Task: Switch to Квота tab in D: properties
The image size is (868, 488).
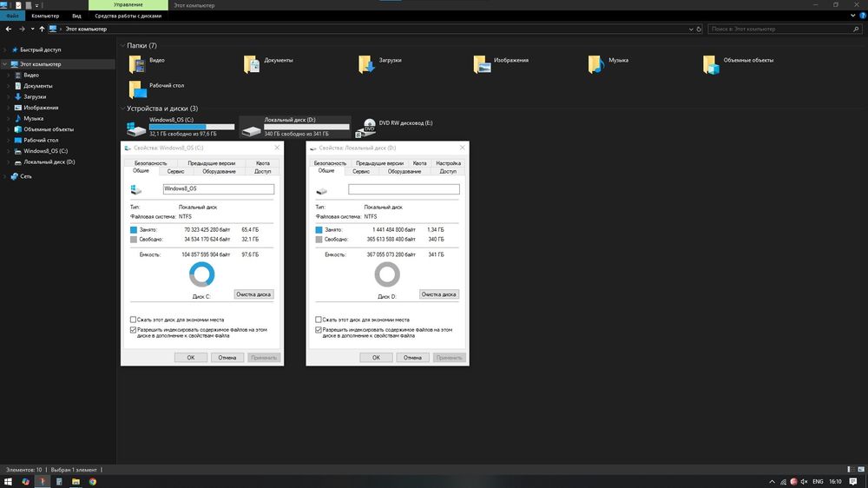Action: click(419, 163)
